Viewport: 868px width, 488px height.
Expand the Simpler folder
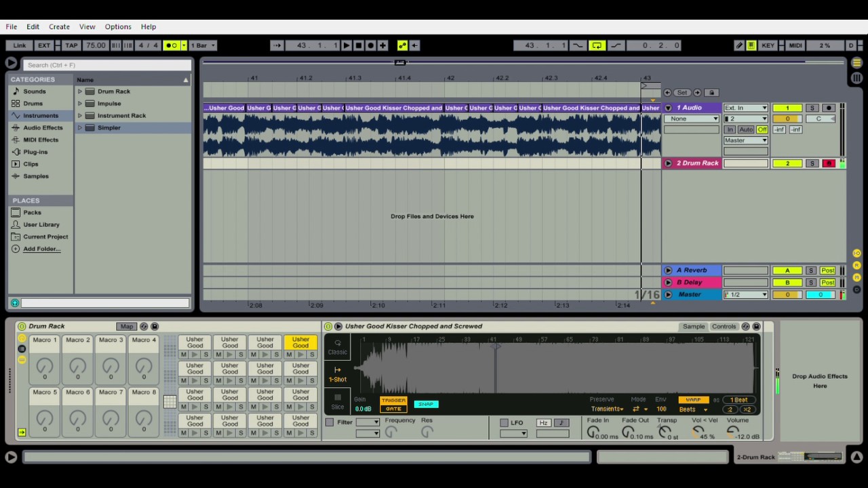(x=80, y=128)
